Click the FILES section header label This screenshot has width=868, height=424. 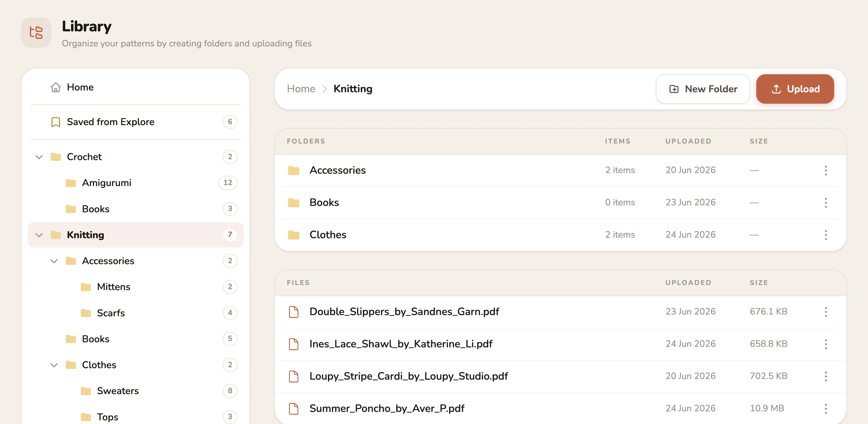tap(298, 283)
